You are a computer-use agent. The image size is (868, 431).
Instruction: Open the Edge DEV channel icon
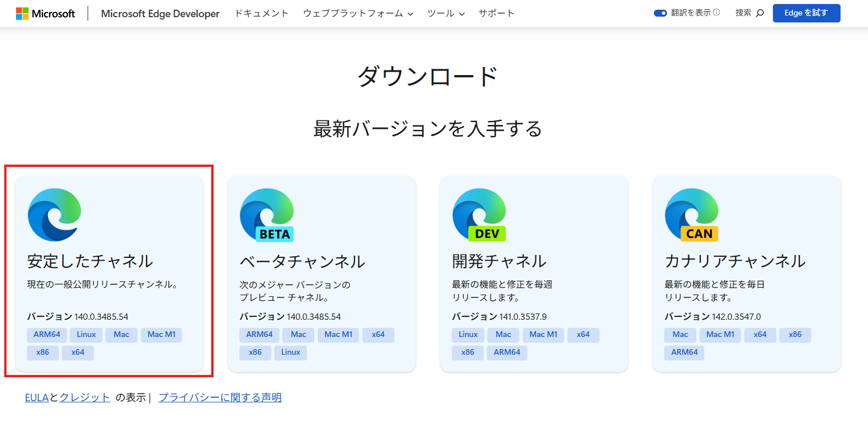(x=479, y=214)
